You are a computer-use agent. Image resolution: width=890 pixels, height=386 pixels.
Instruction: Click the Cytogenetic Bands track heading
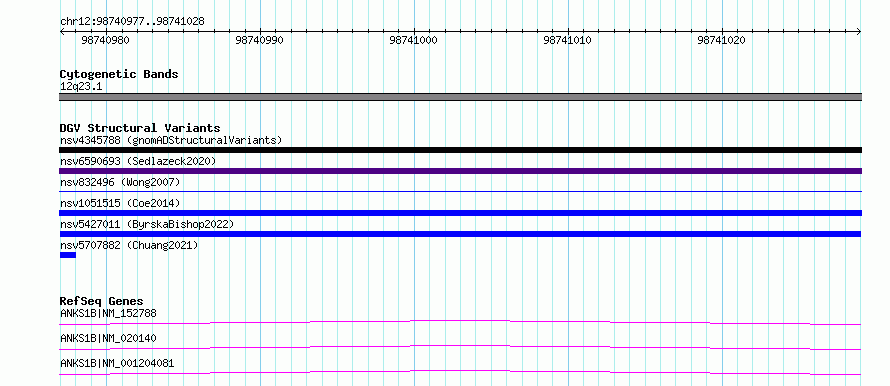coord(119,74)
